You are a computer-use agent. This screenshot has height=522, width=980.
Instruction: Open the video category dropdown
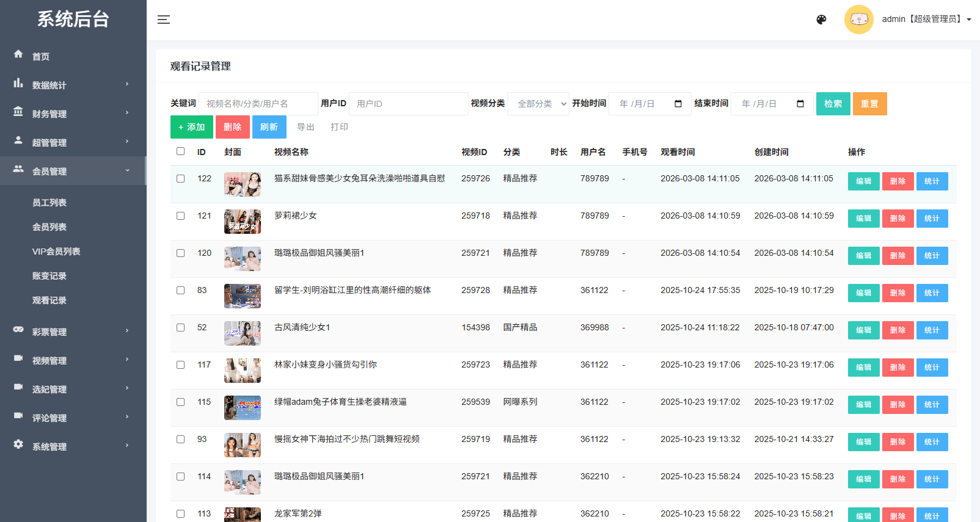(538, 104)
